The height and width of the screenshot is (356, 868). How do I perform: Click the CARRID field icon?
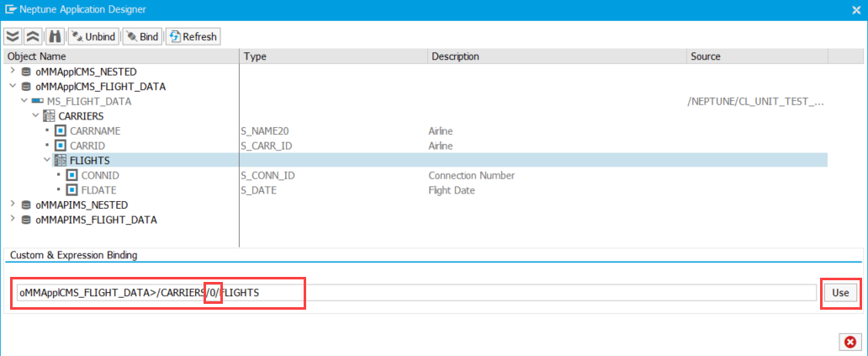click(x=61, y=146)
